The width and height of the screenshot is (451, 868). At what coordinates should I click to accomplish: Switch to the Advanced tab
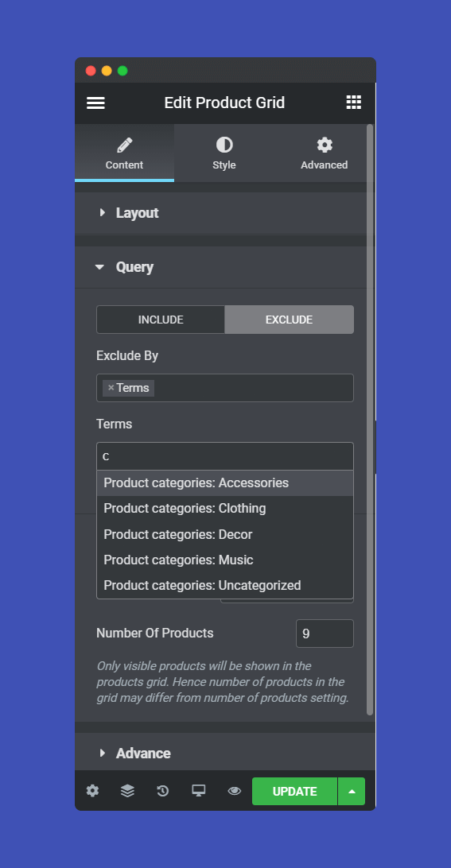click(324, 153)
